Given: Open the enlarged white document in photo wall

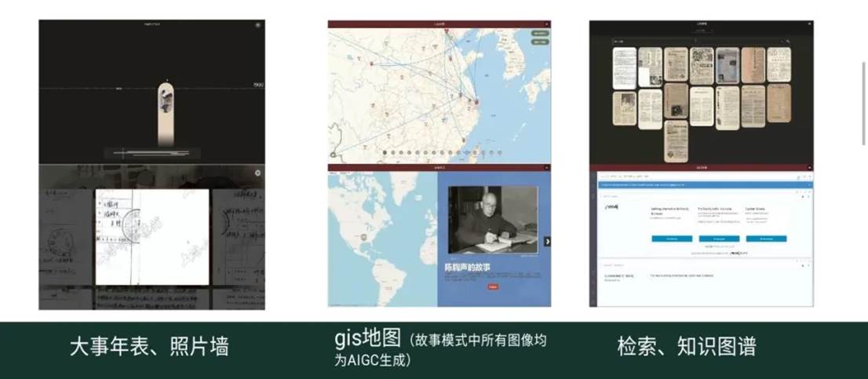Looking at the screenshot, I should point(152,237).
